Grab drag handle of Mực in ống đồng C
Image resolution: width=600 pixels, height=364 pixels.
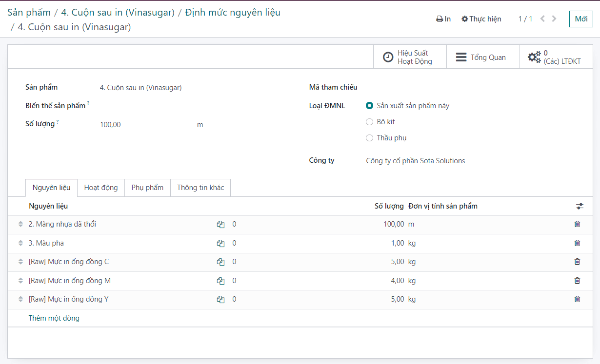point(20,262)
